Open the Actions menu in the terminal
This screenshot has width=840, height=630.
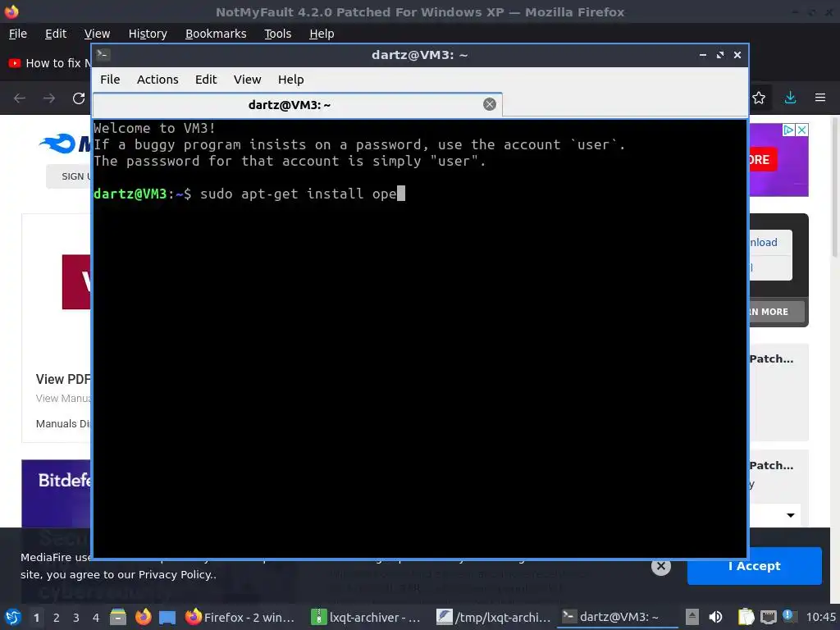click(157, 80)
